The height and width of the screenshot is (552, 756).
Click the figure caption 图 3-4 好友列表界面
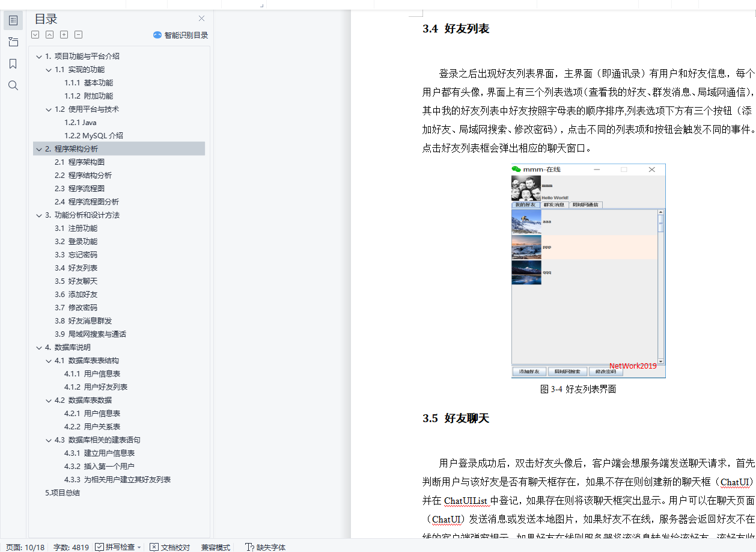[x=578, y=389]
